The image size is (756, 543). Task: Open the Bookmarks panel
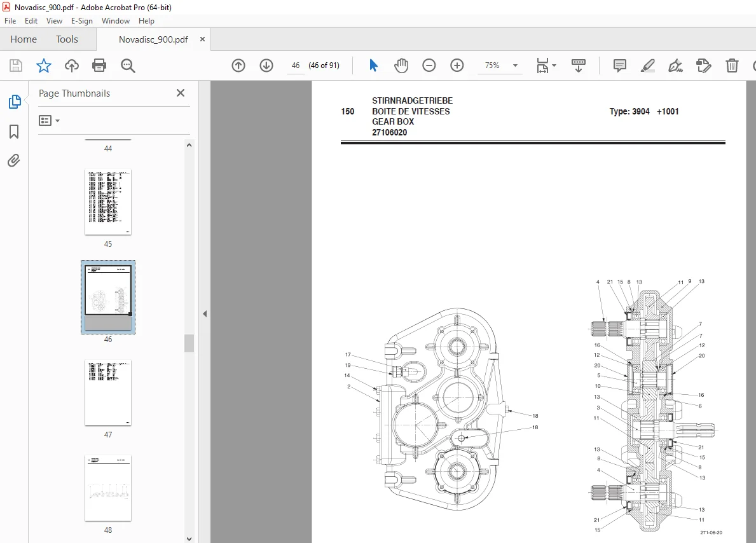14,131
